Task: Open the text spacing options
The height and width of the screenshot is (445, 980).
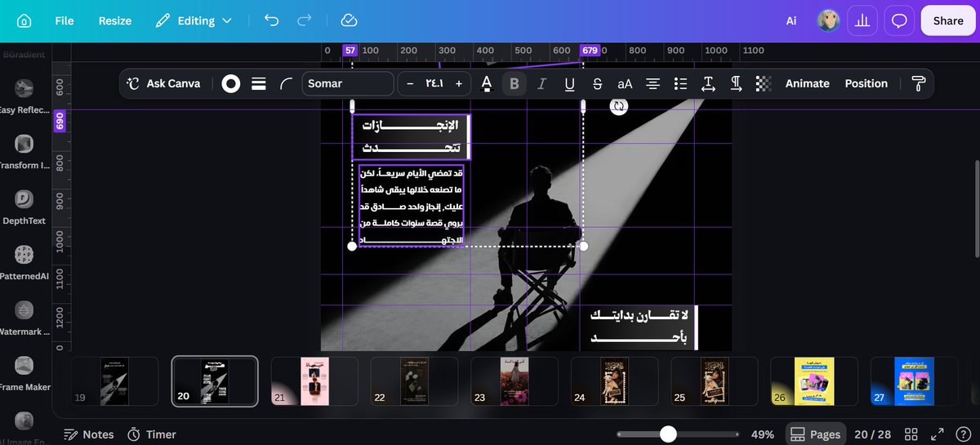Action: tap(708, 83)
